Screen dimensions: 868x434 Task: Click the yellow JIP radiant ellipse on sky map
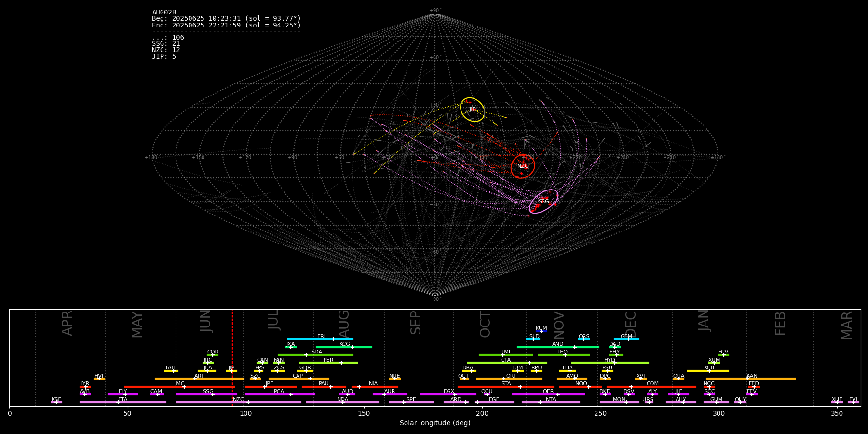pyautogui.click(x=473, y=109)
